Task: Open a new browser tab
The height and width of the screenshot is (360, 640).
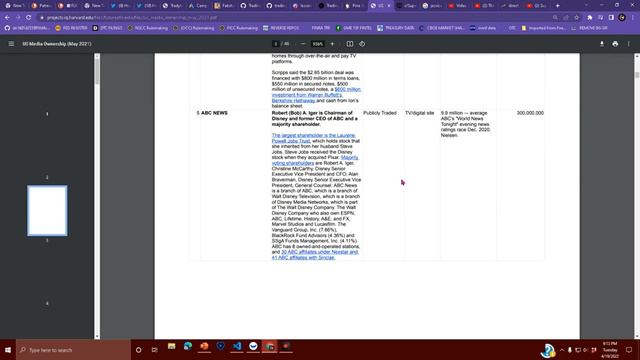Action: tap(558, 6)
